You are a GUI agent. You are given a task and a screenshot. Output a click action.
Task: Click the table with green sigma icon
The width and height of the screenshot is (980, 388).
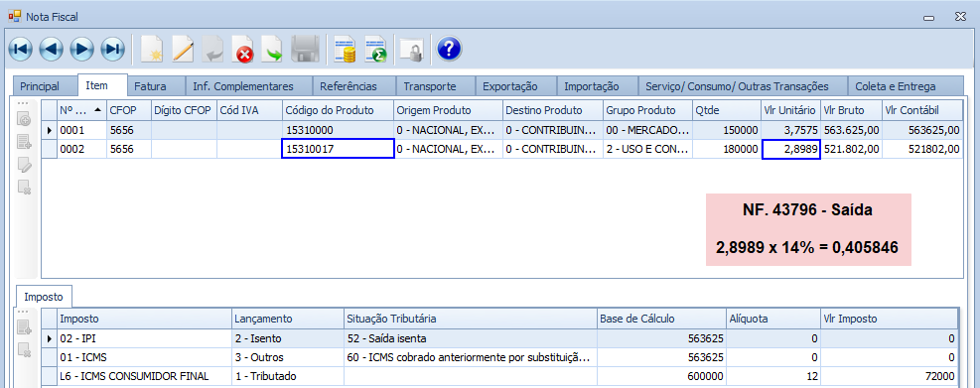coord(375,49)
